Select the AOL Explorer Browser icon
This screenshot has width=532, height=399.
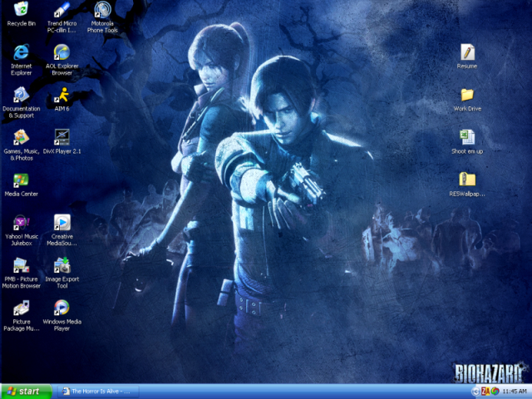pos(62,52)
